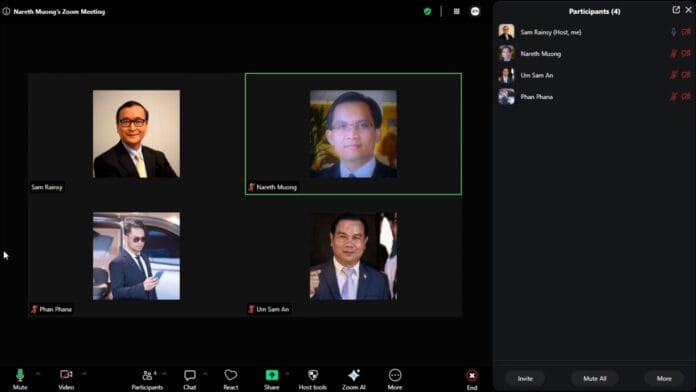Show meeting info icon beside the title

pyautogui.click(x=6, y=12)
